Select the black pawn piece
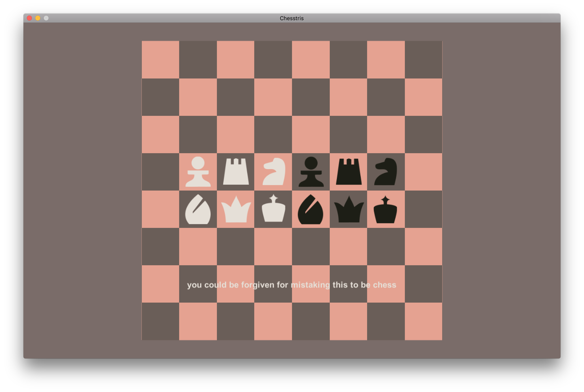The height and width of the screenshot is (392, 584). pyautogui.click(x=311, y=172)
